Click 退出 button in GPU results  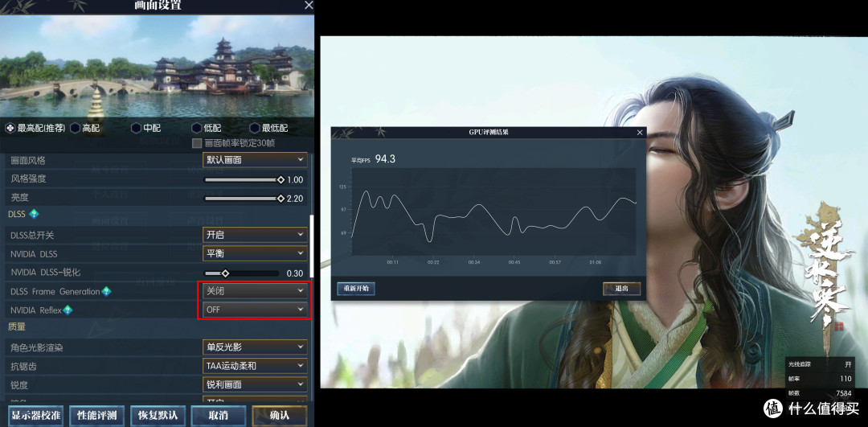[x=621, y=289]
